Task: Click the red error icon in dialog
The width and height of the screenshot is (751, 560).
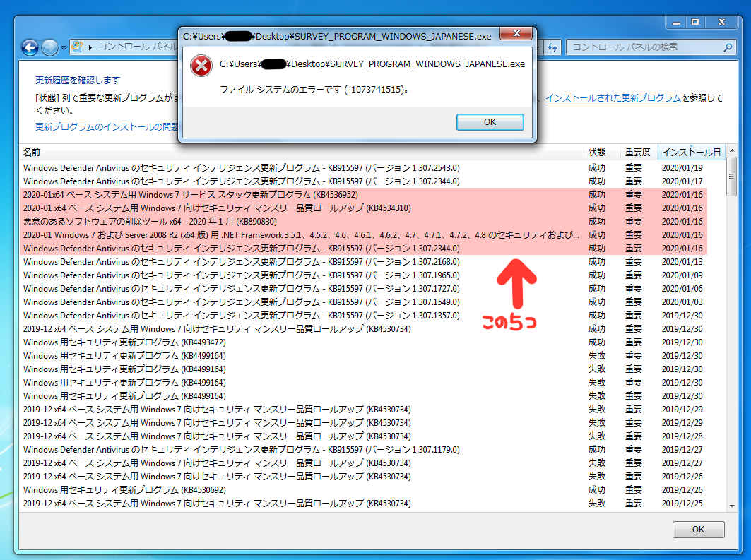Action: pos(201,66)
